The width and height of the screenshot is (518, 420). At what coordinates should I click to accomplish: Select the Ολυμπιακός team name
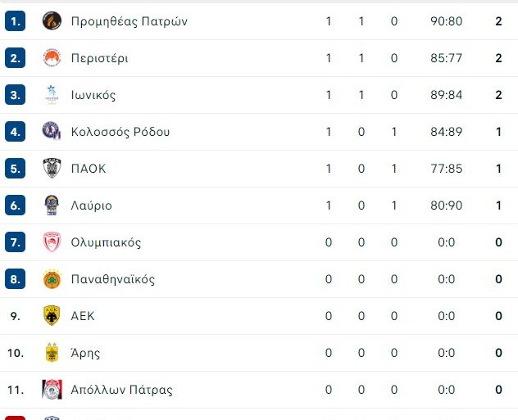(x=106, y=242)
